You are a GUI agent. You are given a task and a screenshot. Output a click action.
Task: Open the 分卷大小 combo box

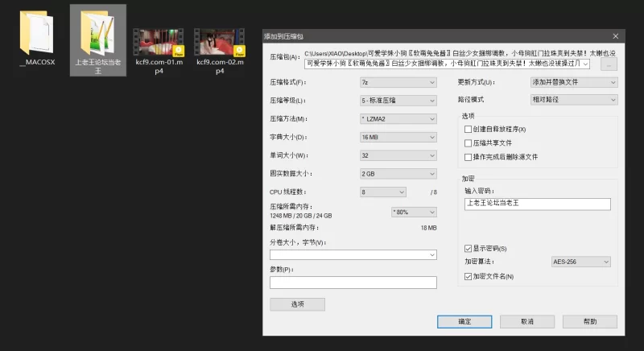tap(353, 255)
